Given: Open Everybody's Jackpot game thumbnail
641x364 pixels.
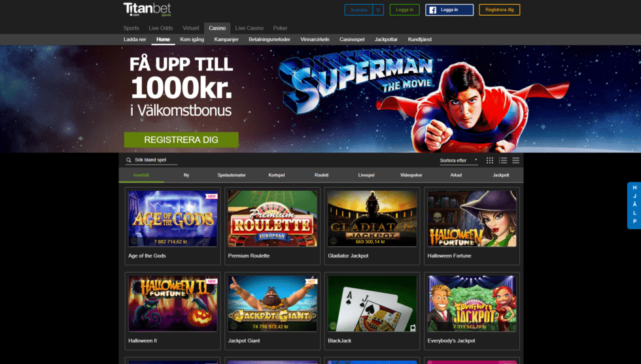Looking at the screenshot, I should point(472,303).
